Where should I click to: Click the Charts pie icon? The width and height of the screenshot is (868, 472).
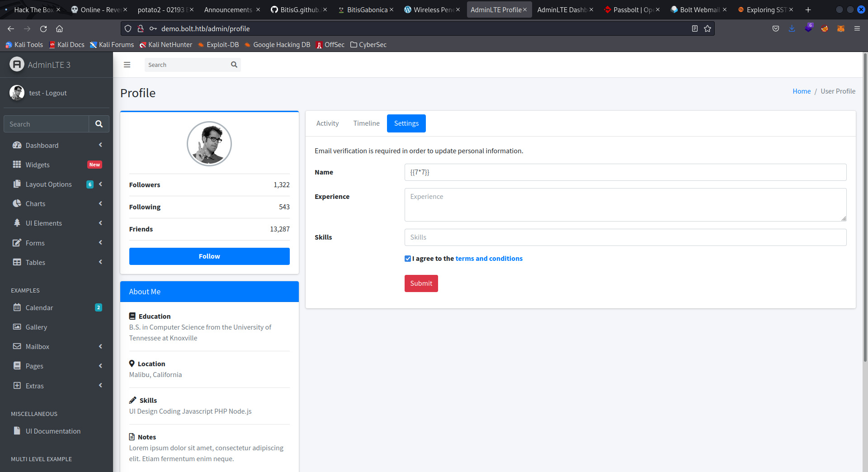coord(17,203)
